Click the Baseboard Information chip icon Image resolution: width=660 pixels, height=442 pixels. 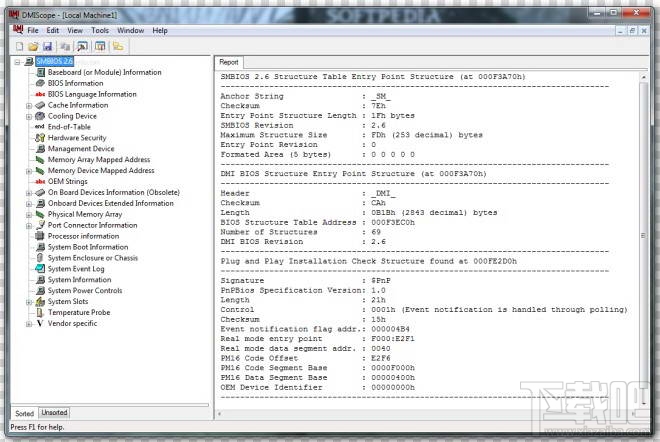pyautogui.click(x=41, y=72)
